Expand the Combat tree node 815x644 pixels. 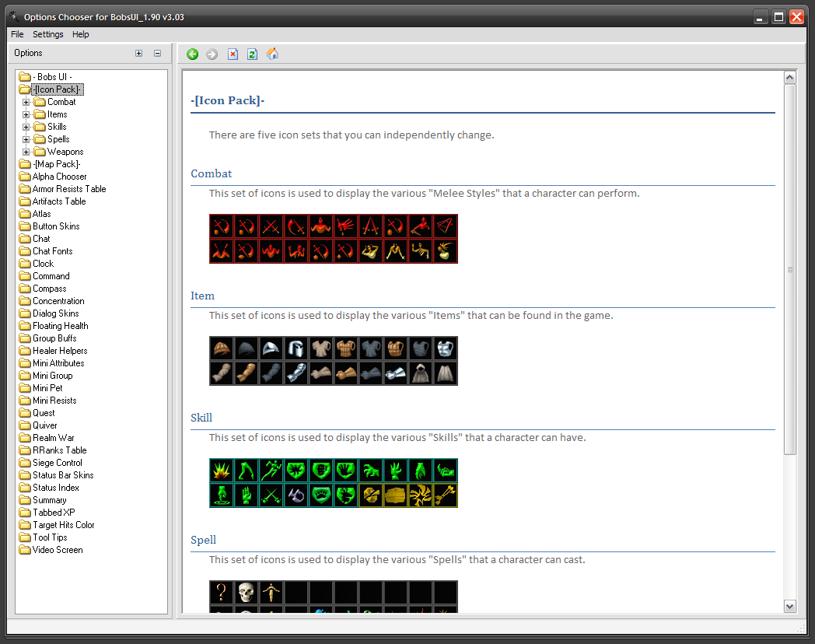coord(26,102)
